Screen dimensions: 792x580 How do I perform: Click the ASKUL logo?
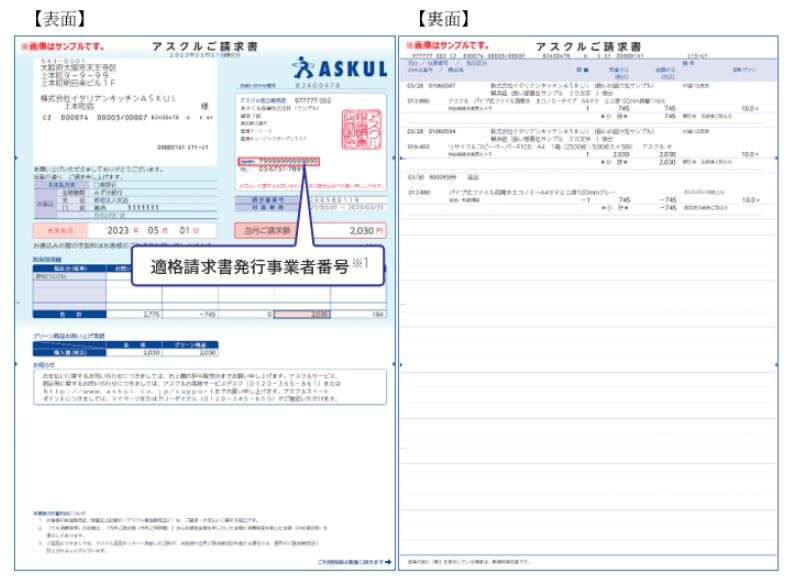point(340,68)
